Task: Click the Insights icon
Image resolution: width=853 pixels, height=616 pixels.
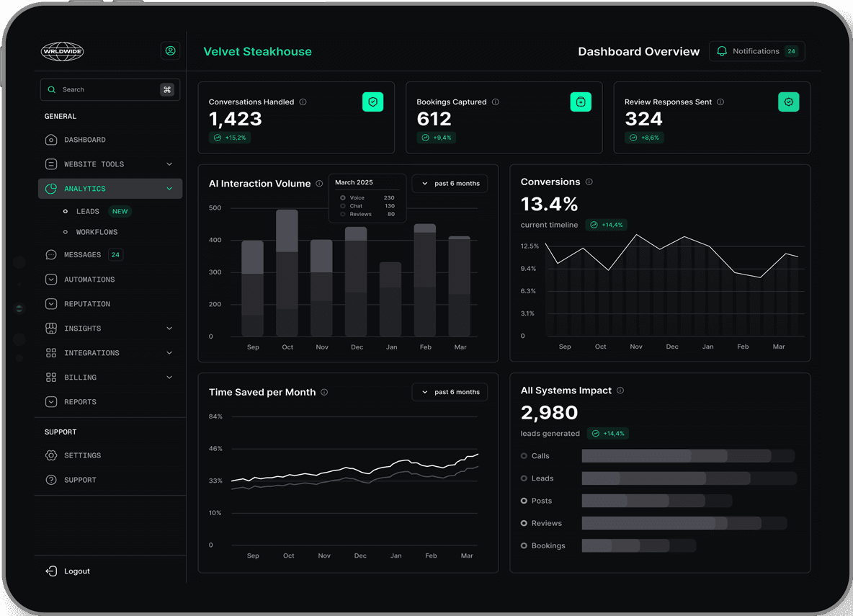Action: point(51,328)
